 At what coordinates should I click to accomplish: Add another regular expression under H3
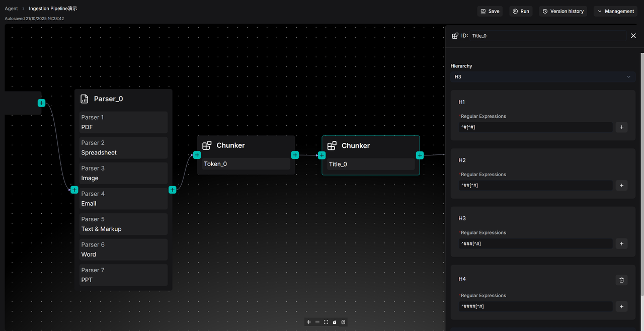(621, 243)
